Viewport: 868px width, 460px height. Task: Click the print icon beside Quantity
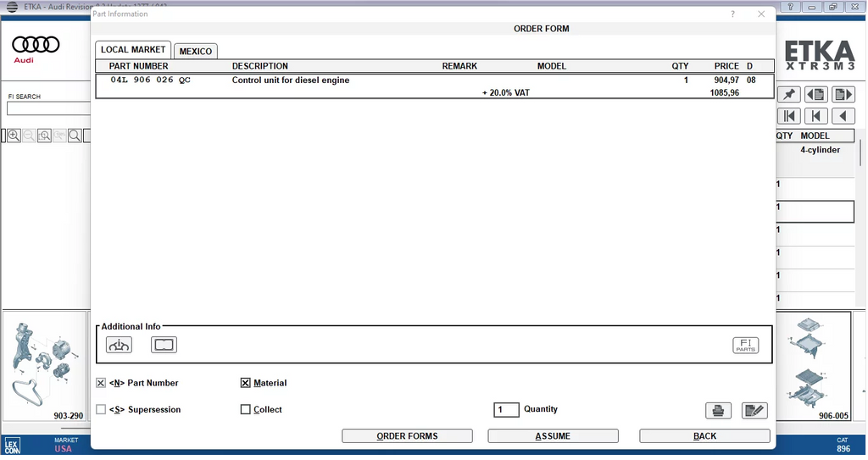pyautogui.click(x=718, y=410)
